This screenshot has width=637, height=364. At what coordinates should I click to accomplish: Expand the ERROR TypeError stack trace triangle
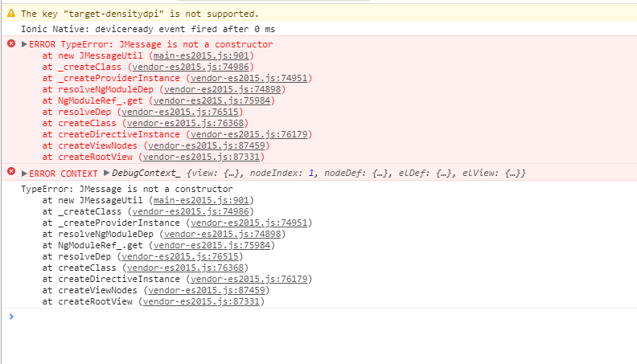tap(24, 44)
